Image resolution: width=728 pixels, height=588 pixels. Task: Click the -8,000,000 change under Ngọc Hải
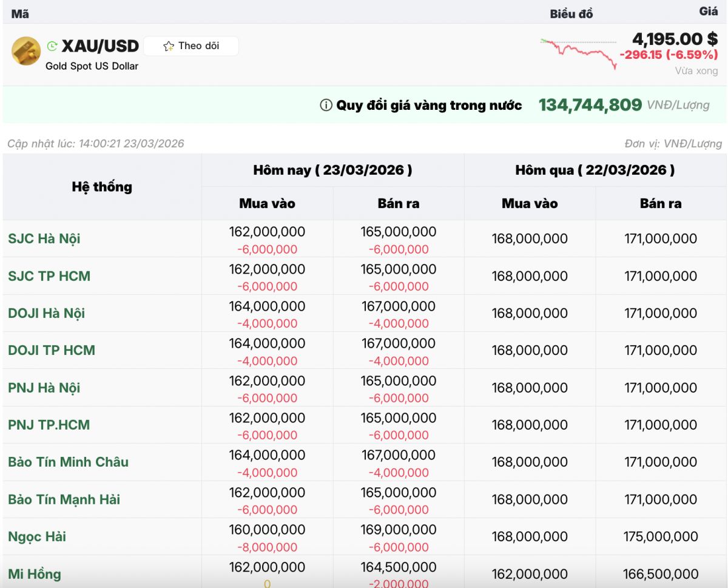point(267,547)
